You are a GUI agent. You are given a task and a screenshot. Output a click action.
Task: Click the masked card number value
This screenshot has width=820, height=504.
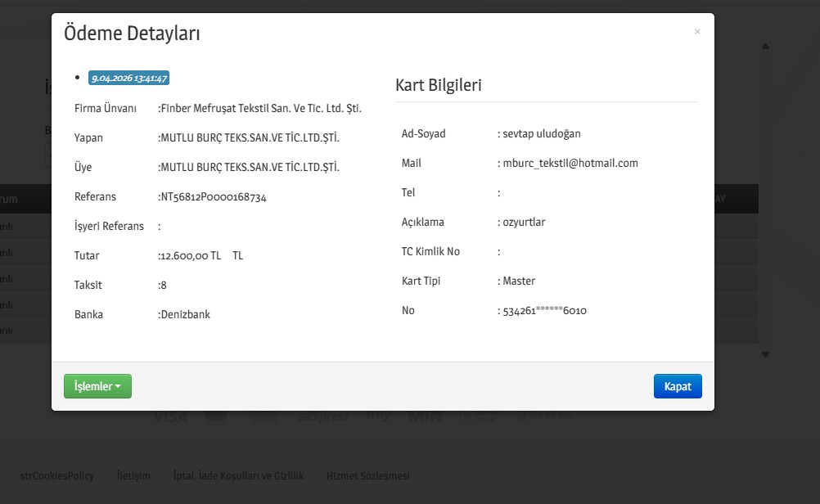544,311
